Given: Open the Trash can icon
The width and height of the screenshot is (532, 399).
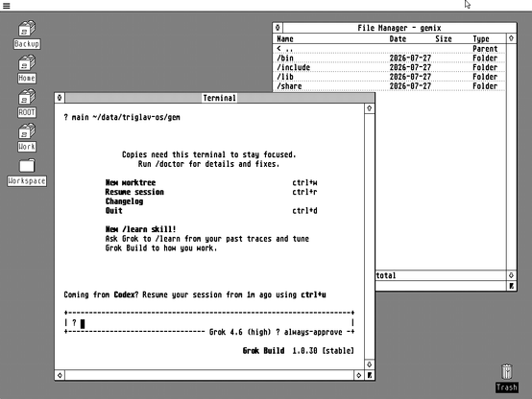Looking at the screenshot, I should click(x=507, y=378).
